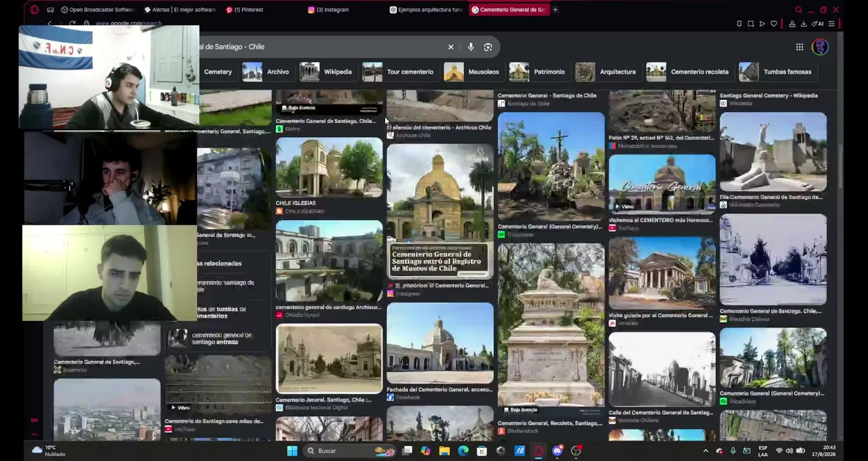
Task: Open Microsoft Store from taskbar
Action: point(482,451)
